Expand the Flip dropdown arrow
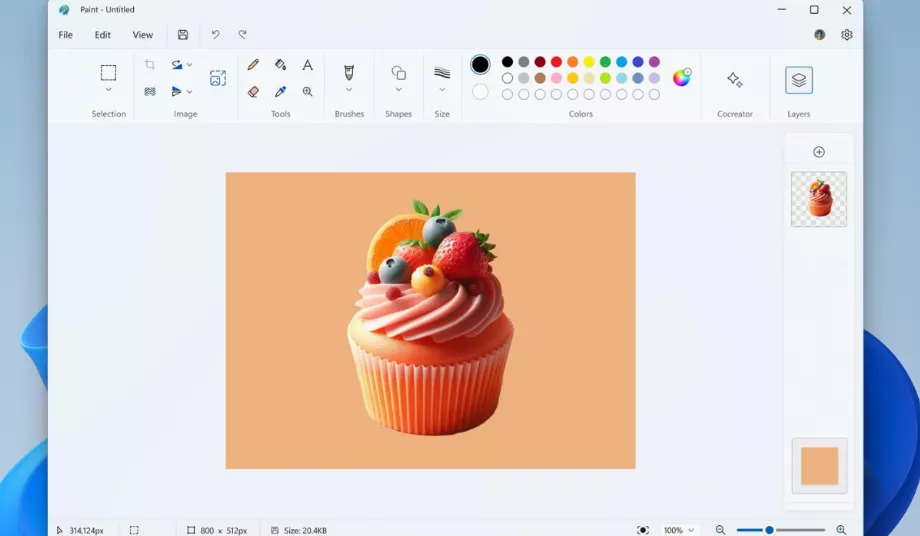This screenshot has height=536, width=920. click(x=190, y=92)
